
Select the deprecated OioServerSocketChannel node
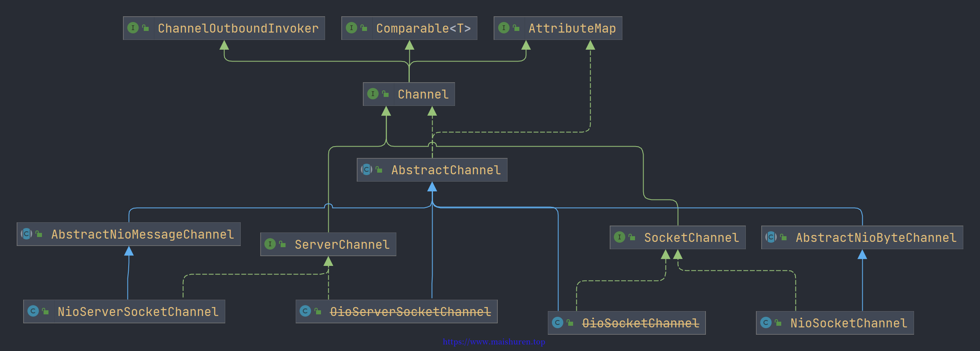point(396,312)
